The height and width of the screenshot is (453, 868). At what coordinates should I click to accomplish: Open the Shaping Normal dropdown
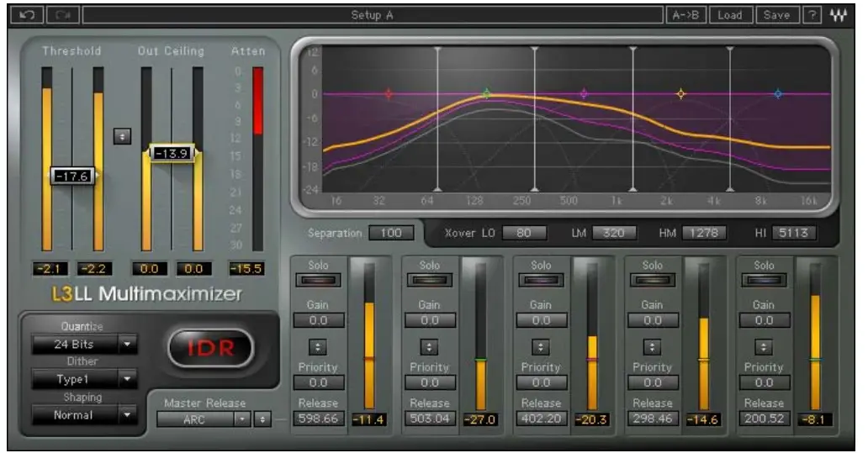click(x=84, y=415)
